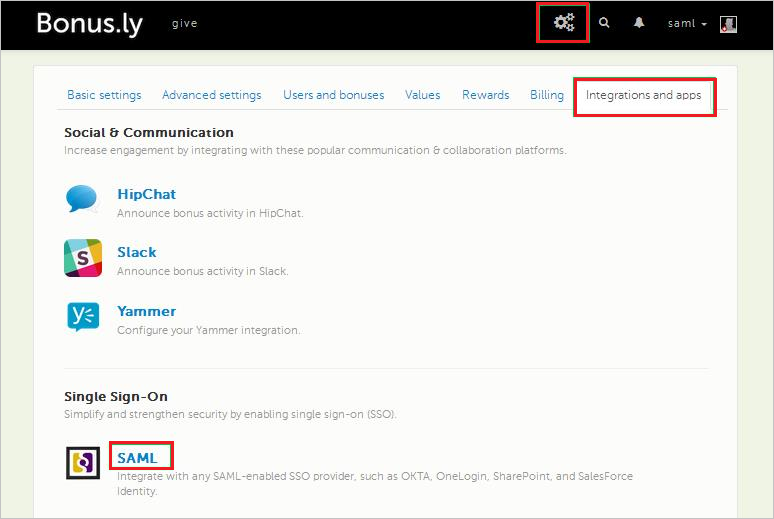The image size is (774, 519).
Task: Click 'Configure your Yammer integration.' text
Action: 208,330
